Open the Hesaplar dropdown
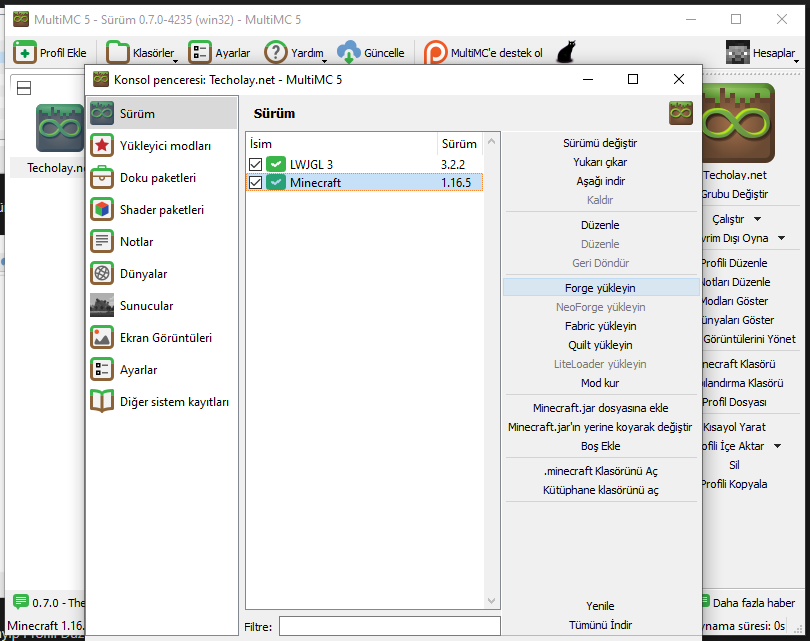 tap(796, 61)
